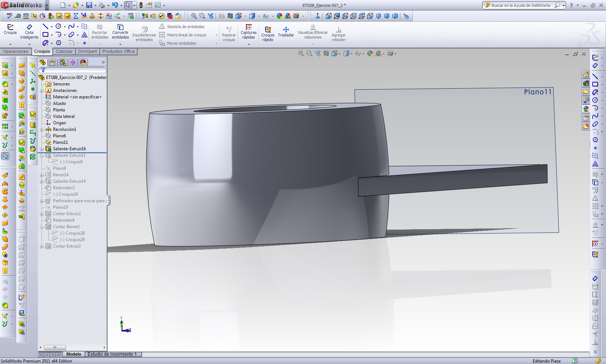Click the Plano11 label in viewport
Image resolution: width=606 pixels, height=364 pixels.
tap(537, 92)
